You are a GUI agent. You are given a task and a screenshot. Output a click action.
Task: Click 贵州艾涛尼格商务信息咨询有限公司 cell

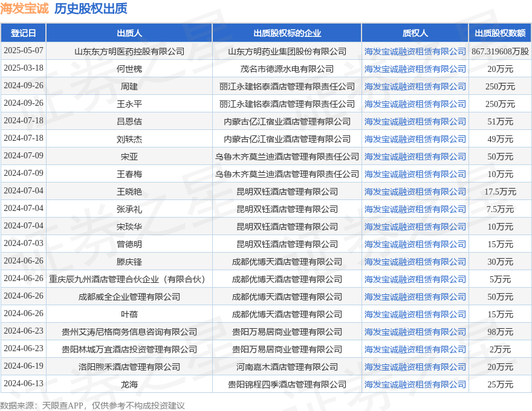(x=129, y=332)
